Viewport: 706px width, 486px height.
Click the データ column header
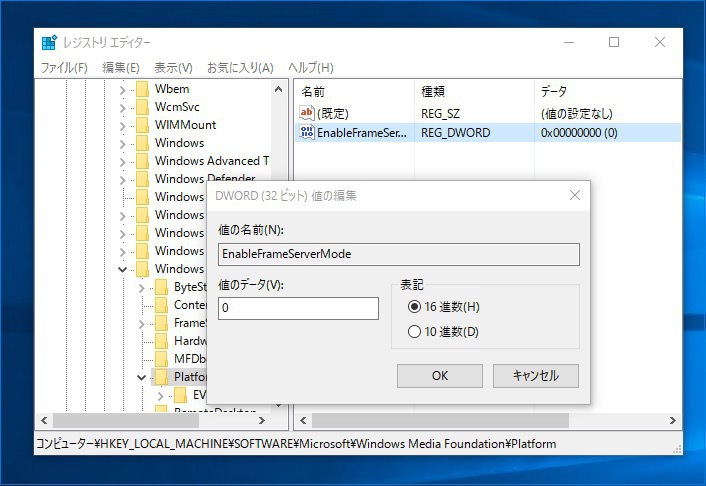(608, 92)
